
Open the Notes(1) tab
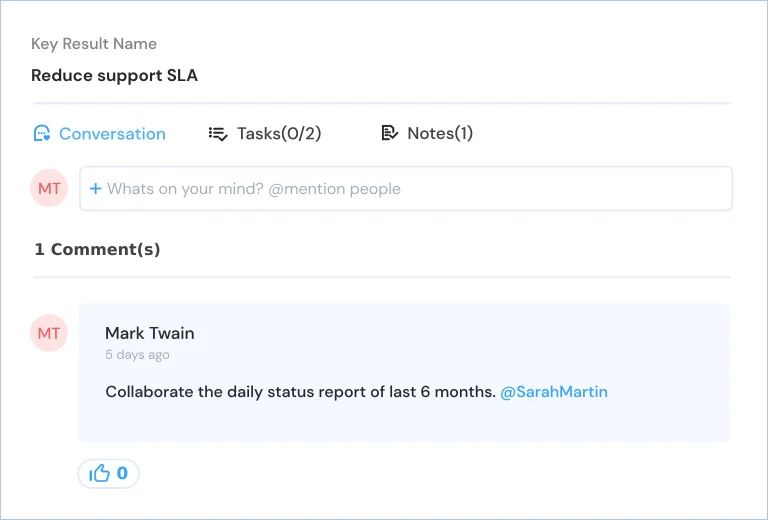427,133
